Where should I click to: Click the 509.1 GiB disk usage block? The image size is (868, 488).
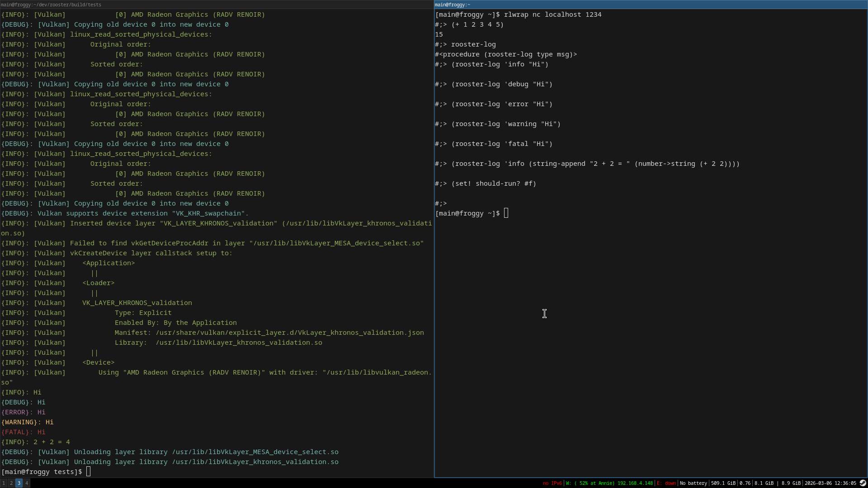click(x=723, y=483)
